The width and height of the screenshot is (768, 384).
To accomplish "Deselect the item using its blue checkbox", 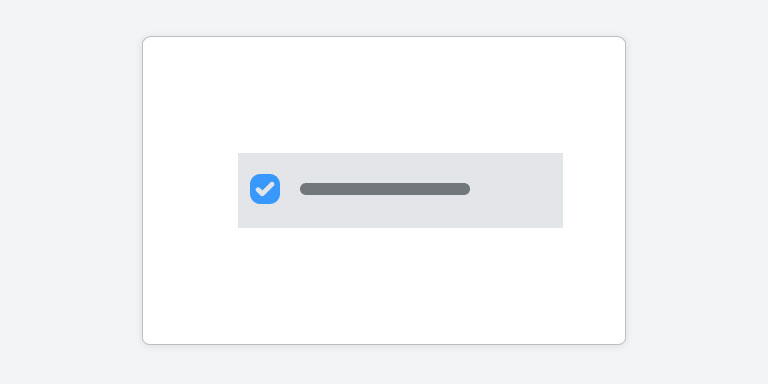I will 265,189.
